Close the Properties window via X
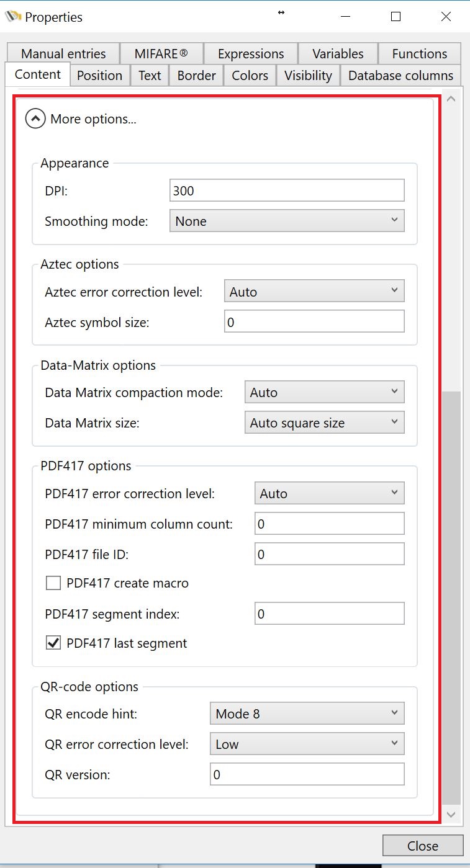This screenshot has width=470, height=868. coord(446,17)
